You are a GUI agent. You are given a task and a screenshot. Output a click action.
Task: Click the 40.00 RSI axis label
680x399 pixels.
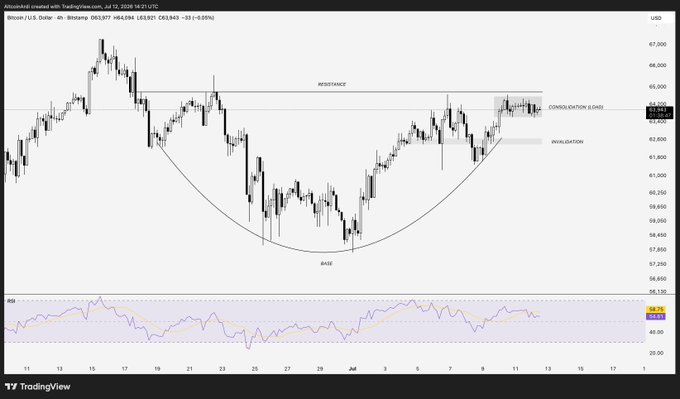(656, 332)
